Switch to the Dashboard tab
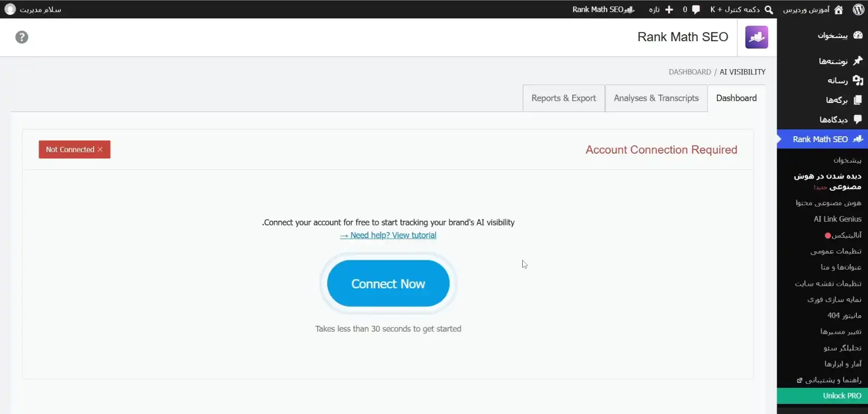This screenshot has width=868, height=414. click(736, 98)
